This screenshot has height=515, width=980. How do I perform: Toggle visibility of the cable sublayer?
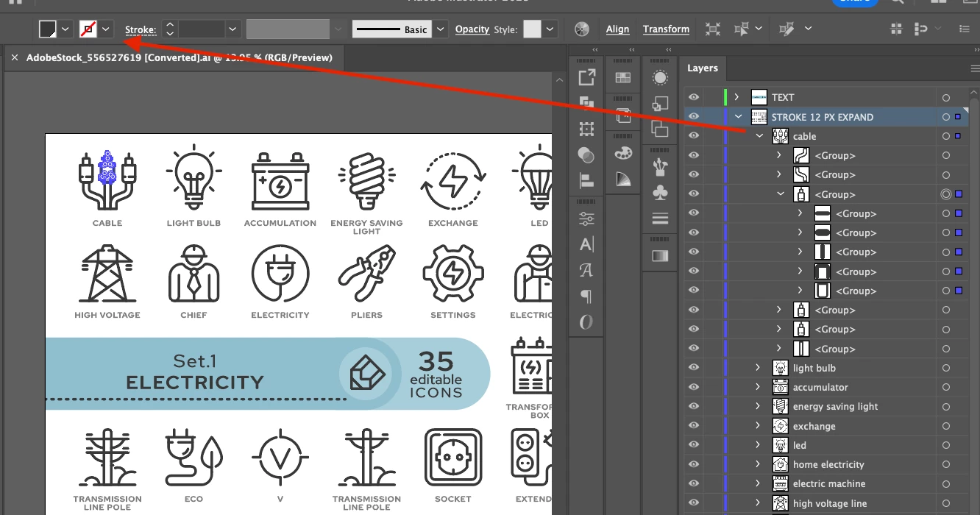(x=694, y=136)
